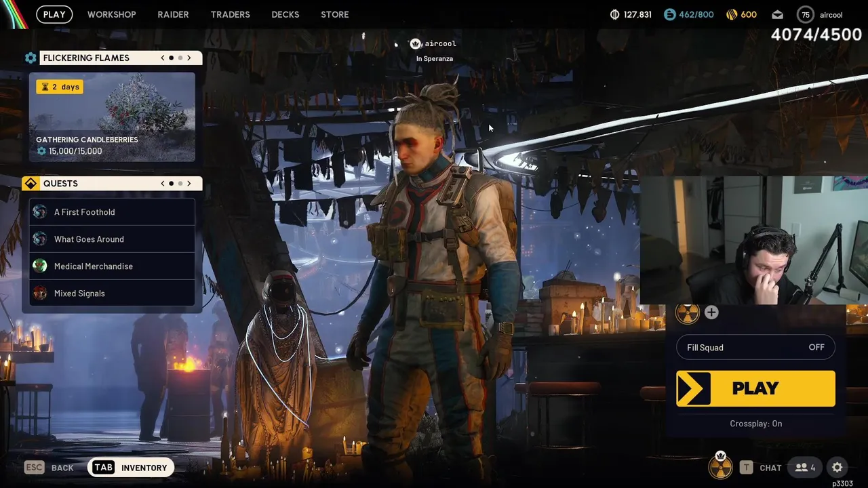Click the trader portrait beside Medical Merchandise
Screen dimensions: 868x488
(x=40, y=266)
